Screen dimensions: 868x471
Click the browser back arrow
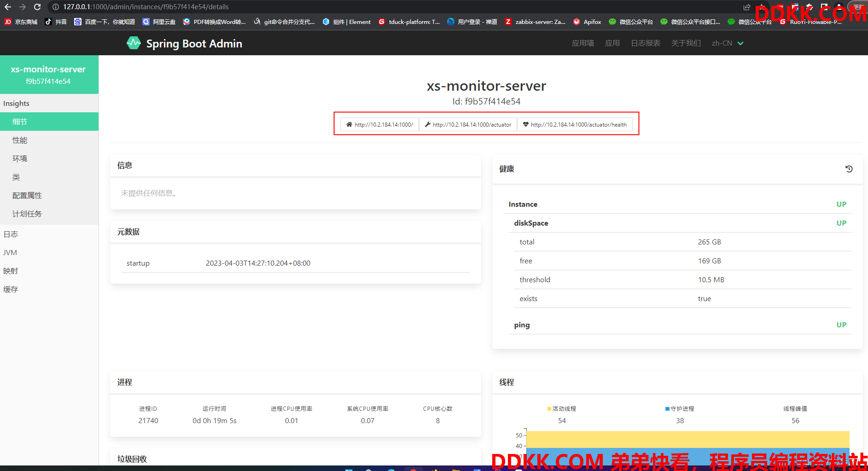[8, 7]
